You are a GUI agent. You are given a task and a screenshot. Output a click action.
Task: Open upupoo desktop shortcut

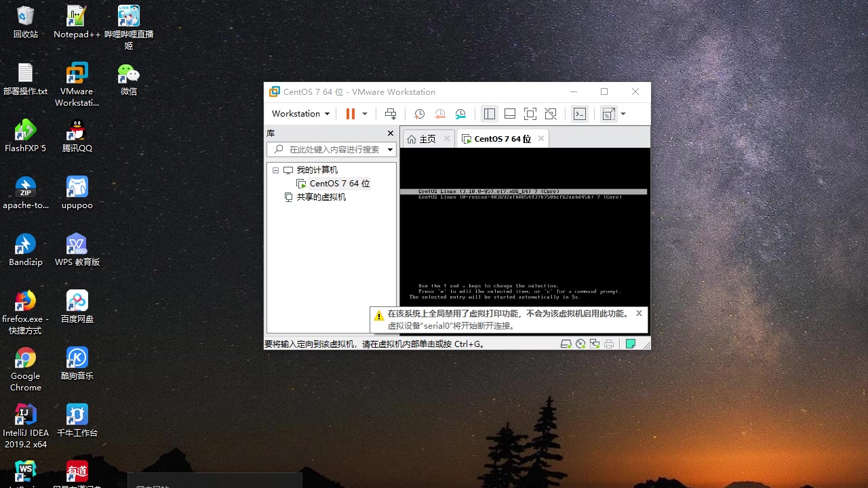click(x=77, y=193)
